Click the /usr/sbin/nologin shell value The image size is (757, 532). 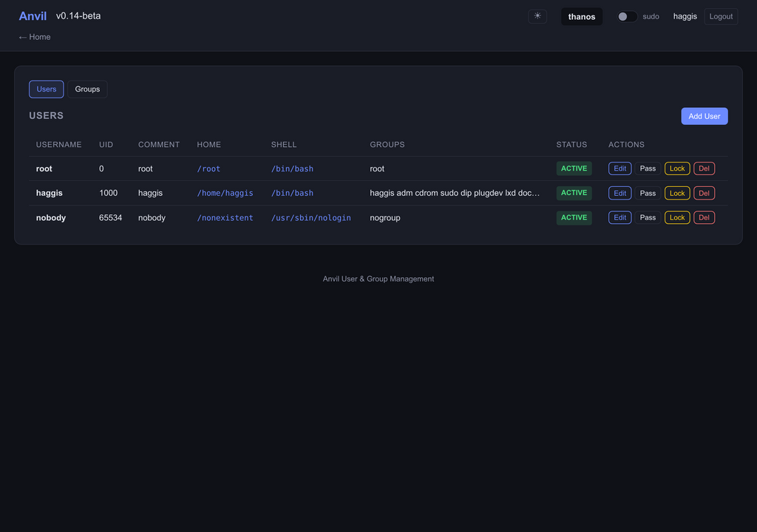pyautogui.click(x=311, y=218)
